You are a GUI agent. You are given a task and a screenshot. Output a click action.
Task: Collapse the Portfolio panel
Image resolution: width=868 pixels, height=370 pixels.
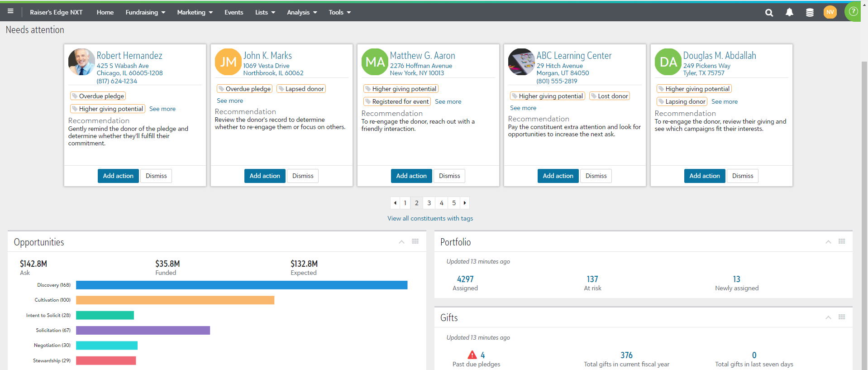(x=828, y=242)
